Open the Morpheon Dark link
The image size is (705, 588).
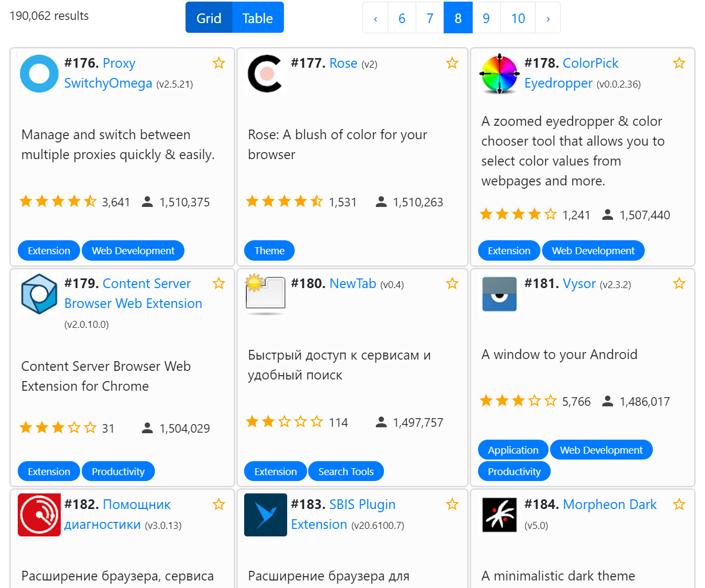pos(610,505)
